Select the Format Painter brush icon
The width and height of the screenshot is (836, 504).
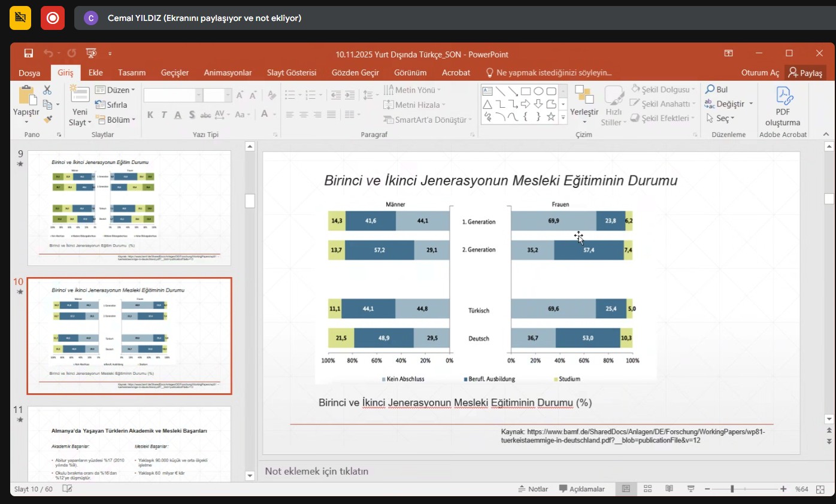(x=48, y=119)
